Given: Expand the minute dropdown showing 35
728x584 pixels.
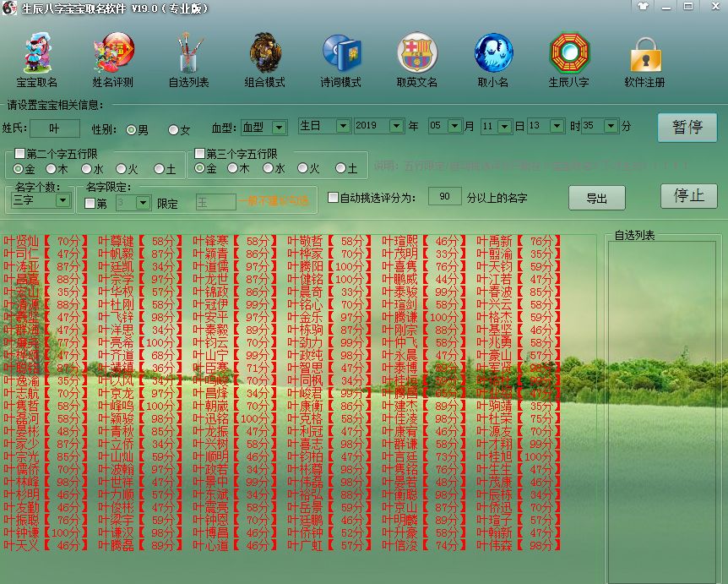Looking at the screenshot, I should point(611,125).
